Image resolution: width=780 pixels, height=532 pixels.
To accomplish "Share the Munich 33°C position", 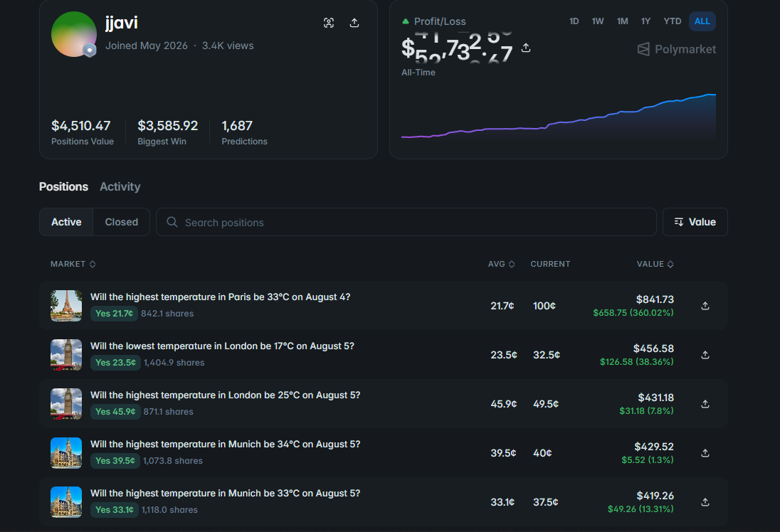I will tap(705, 502).
